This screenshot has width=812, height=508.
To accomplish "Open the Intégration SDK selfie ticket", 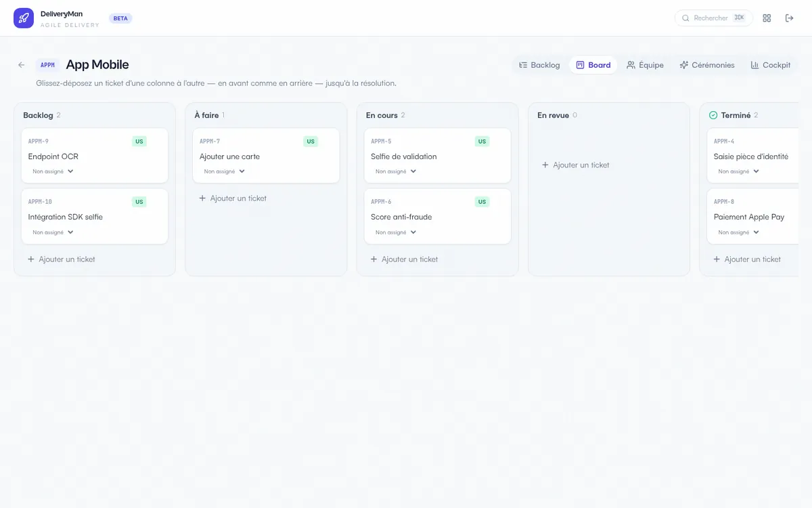I will [95, 217].
